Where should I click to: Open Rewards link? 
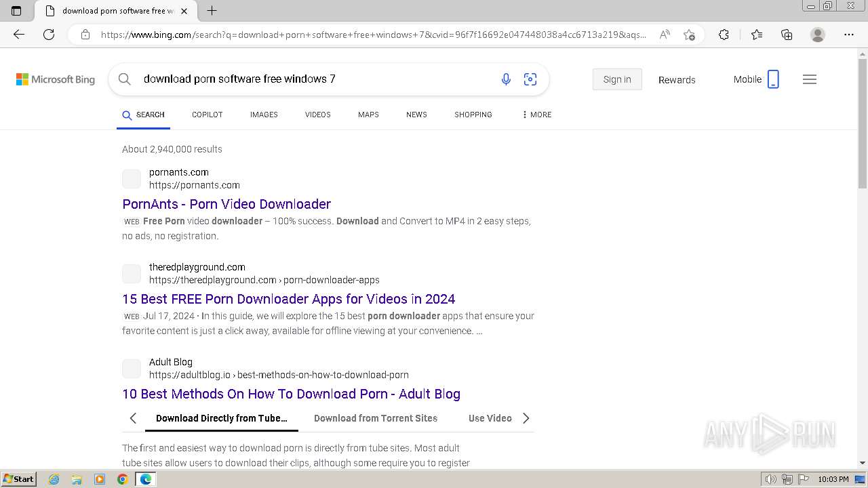coord(677,80)
